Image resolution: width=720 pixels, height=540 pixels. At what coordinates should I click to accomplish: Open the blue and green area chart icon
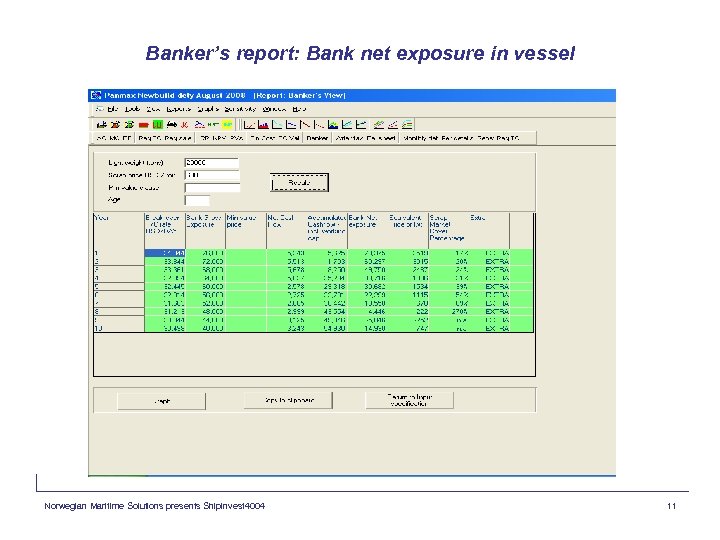click(333, 124)
